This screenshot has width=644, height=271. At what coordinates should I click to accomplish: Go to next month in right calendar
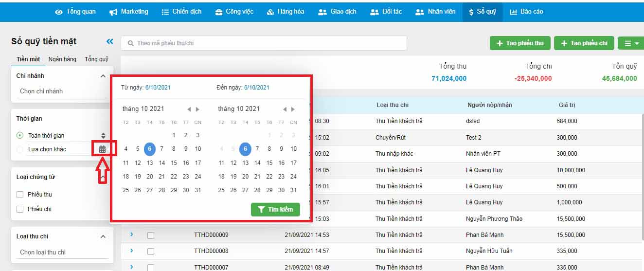[x=293, y=109]
